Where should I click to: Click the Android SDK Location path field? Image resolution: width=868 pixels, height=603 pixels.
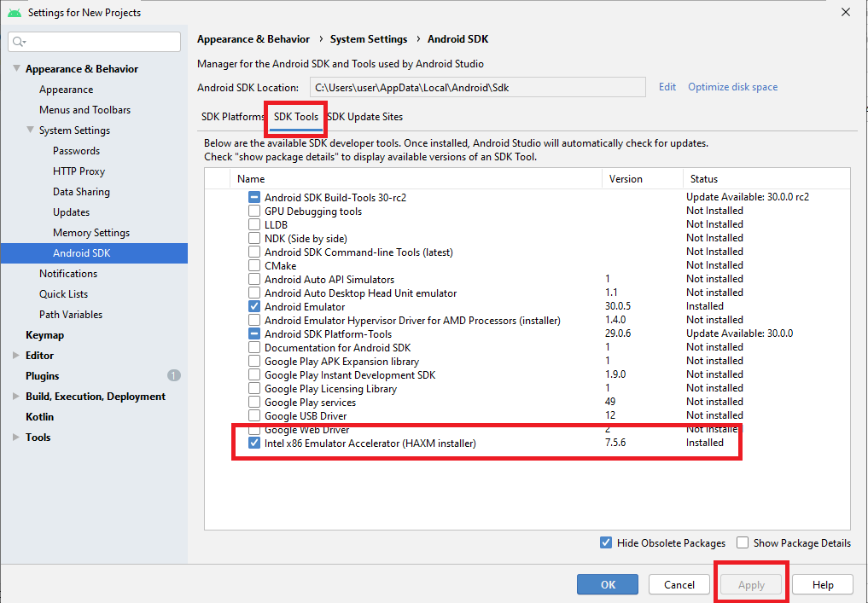click(x=478, y=87)
